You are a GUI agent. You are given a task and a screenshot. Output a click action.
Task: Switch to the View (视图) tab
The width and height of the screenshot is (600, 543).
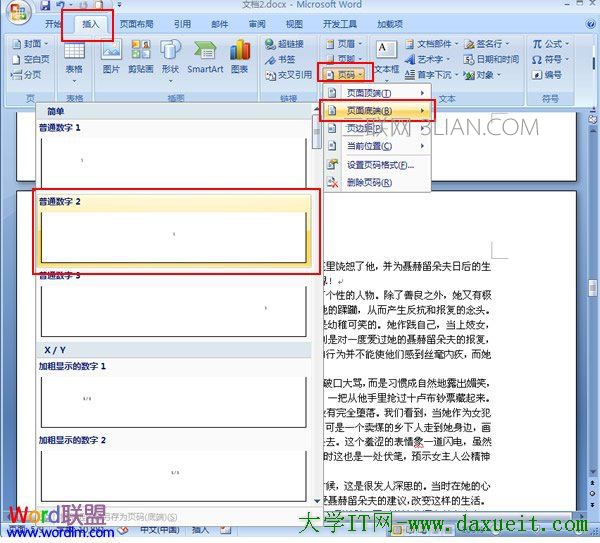click(294, 24)
